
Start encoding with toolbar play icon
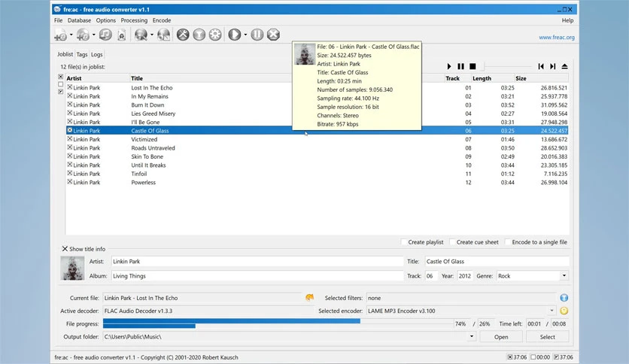tap(234, 35)
